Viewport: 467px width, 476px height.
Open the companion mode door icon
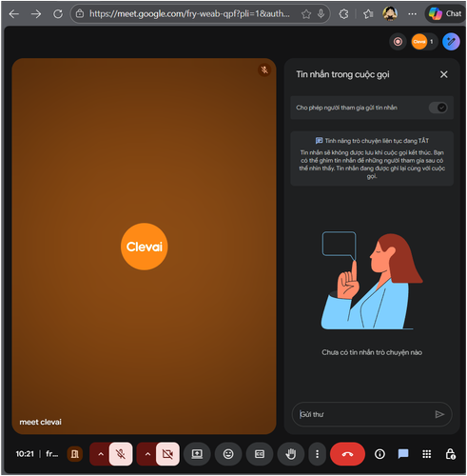point(75,454)
